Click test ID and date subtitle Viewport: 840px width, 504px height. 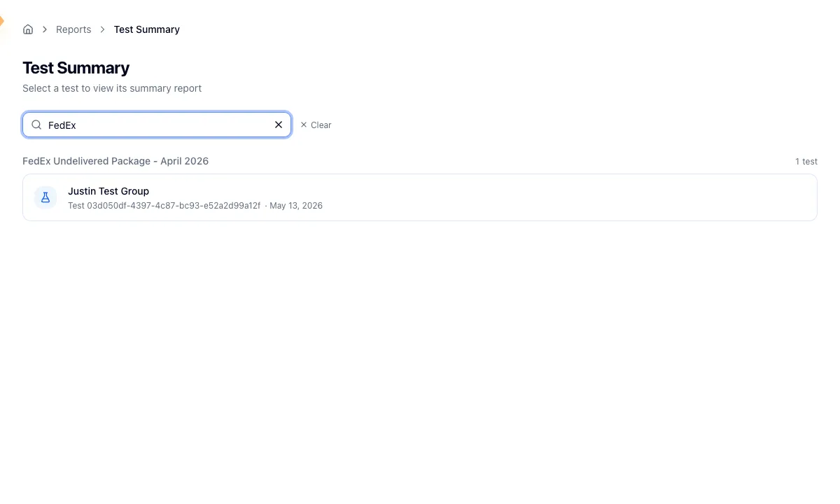(195, 206)
